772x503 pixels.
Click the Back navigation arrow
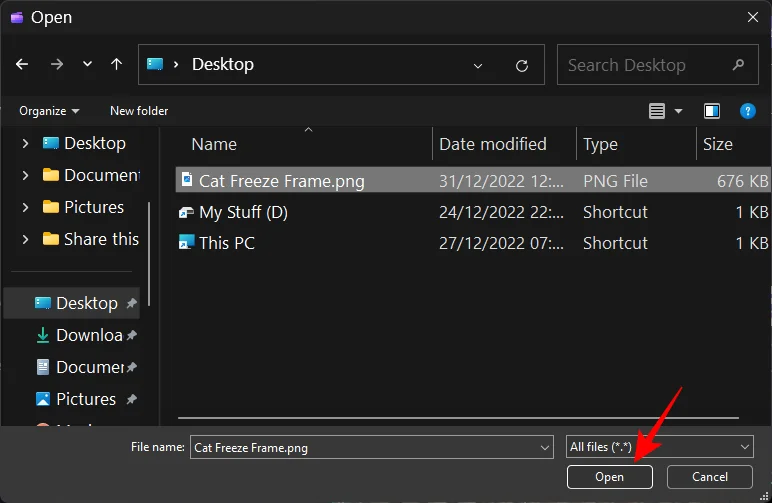[x=22, y=64]
